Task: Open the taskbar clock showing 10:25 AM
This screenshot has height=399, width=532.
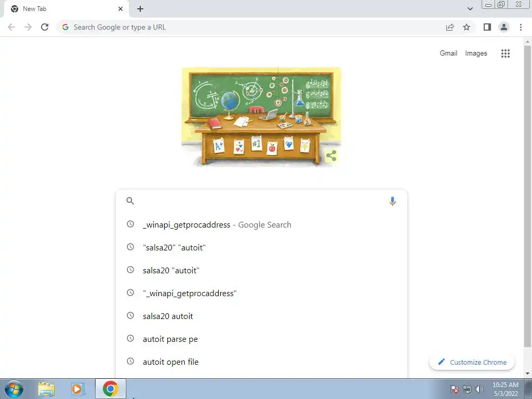Action: click(505, 389)
